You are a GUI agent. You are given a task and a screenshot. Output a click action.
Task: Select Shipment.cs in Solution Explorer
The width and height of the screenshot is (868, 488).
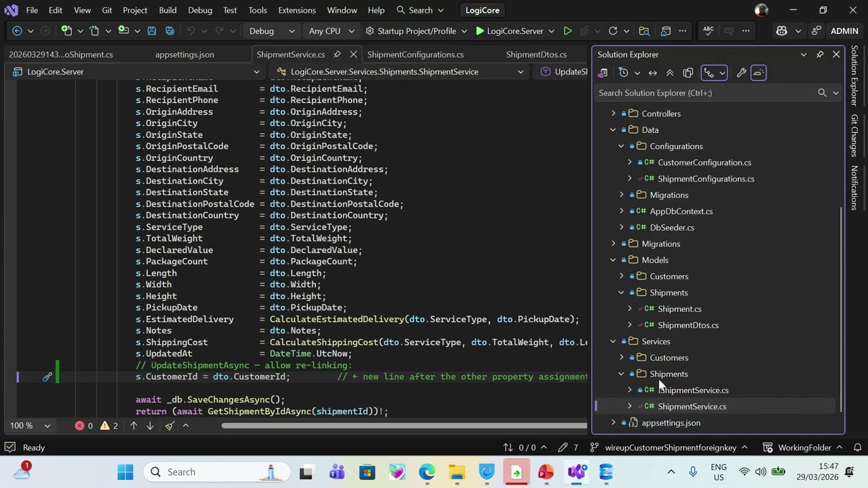[679, 309]
